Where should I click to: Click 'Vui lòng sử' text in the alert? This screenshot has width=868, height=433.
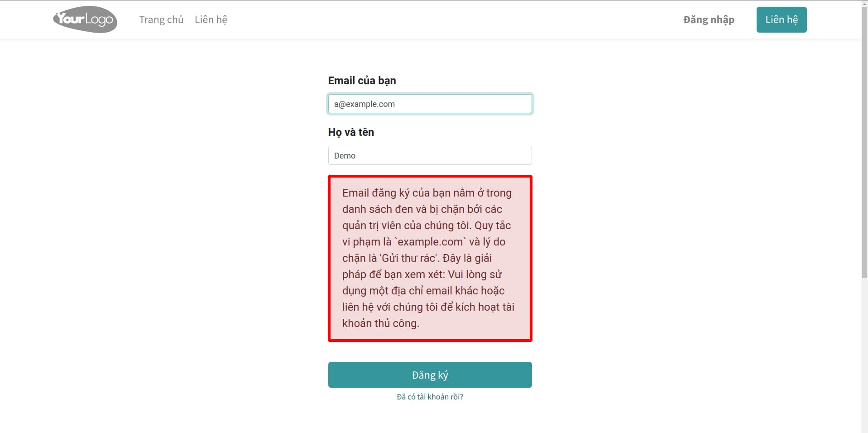[x=475, y=274]
